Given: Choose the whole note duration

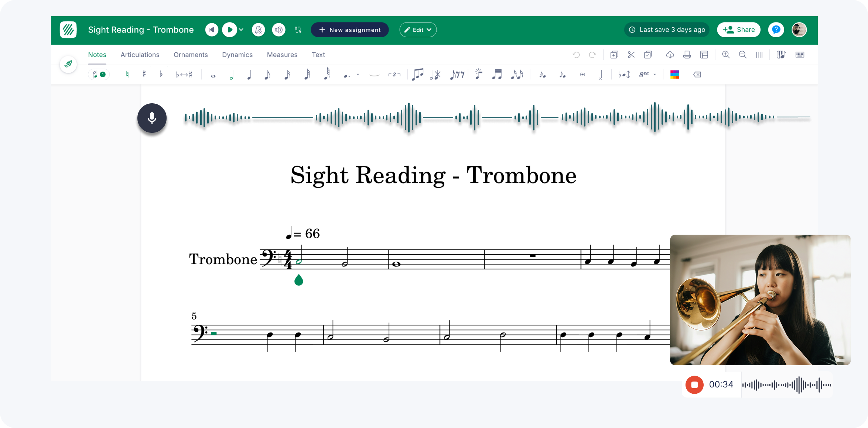Looking at the screenshot, I should pyautogui.click(x=213, y=76).
